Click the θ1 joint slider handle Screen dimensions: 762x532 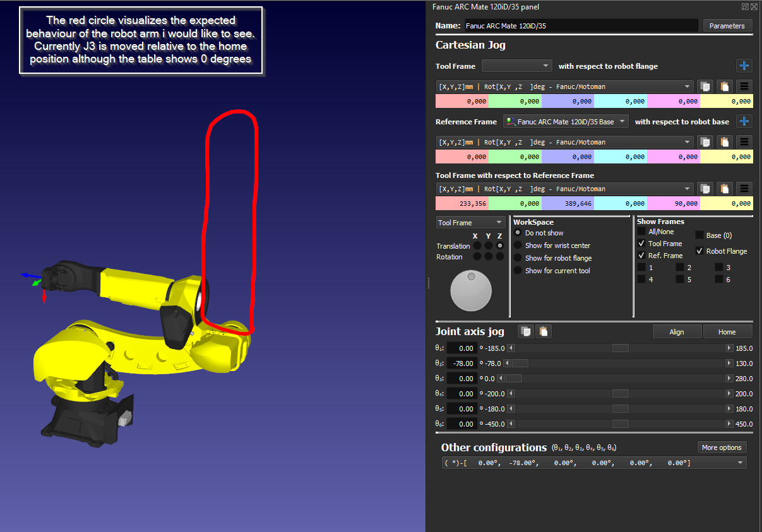click(x=621, y=348)
